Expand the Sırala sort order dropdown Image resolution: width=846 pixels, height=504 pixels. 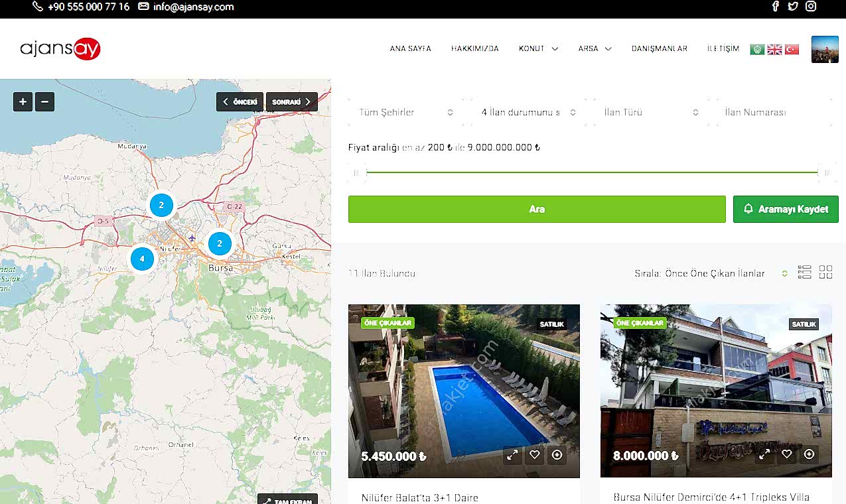coord(710,273)
